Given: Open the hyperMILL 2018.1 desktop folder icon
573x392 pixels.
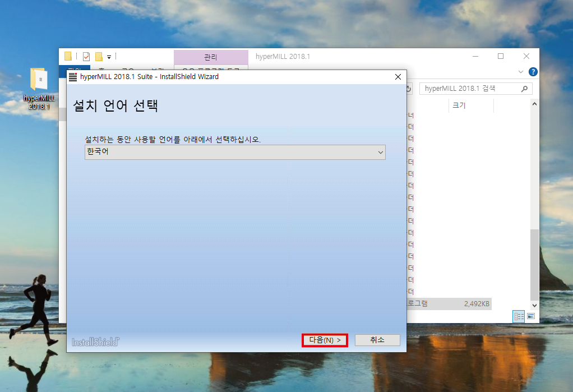Looking at the screenshot, I should (39, 89).
